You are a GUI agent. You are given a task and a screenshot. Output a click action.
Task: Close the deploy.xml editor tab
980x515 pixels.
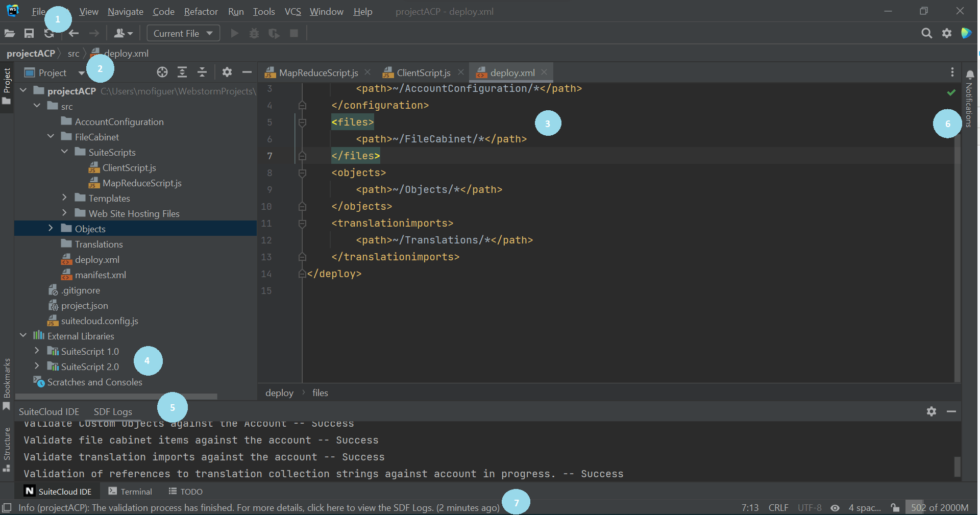click(x=544, y=72)
